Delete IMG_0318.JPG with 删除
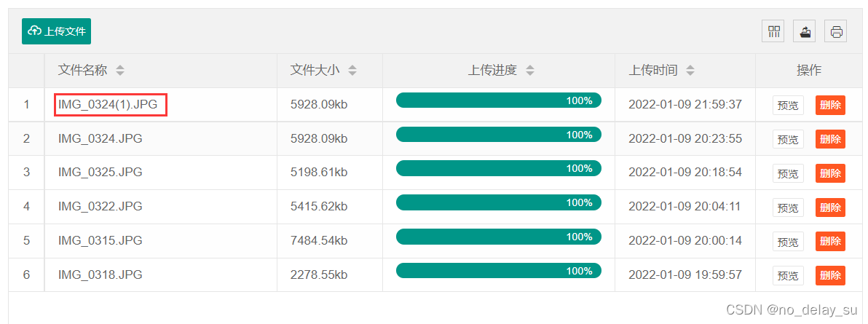This screenshot has width=868, height=324. [x=830, y=275]
